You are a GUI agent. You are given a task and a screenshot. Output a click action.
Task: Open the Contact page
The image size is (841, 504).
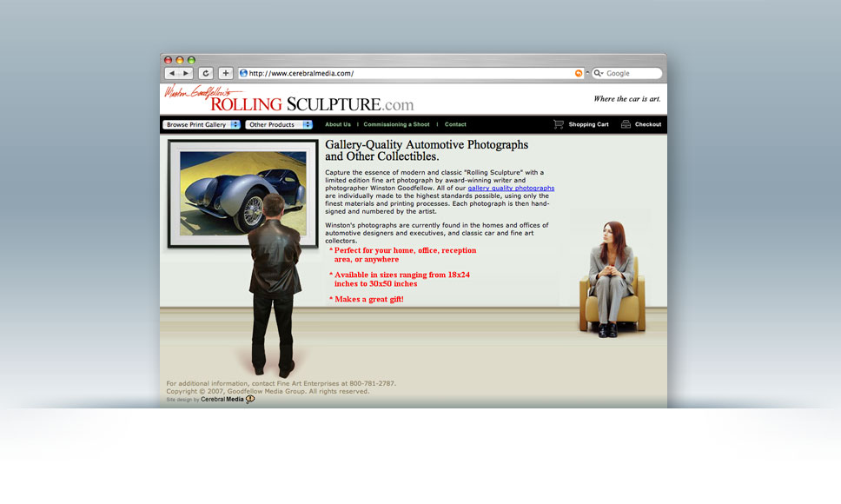point(455,124)
